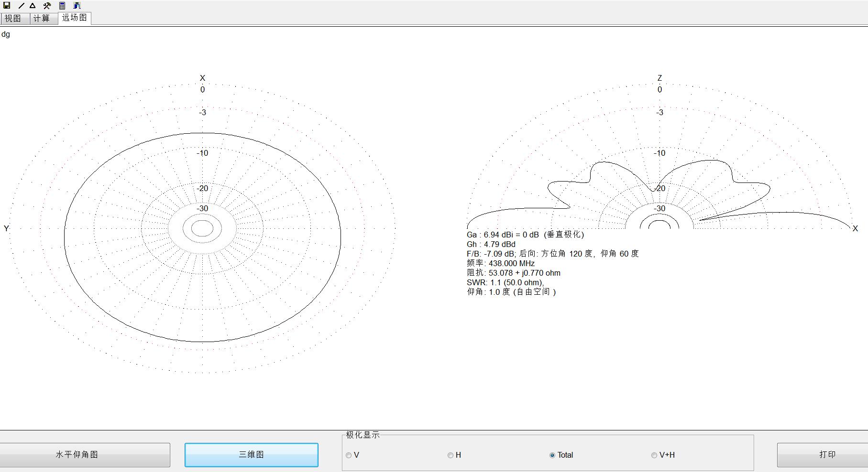Click the center of the azimuth polar plot
This screenshot has width=868, height=472.
(202, 228)
